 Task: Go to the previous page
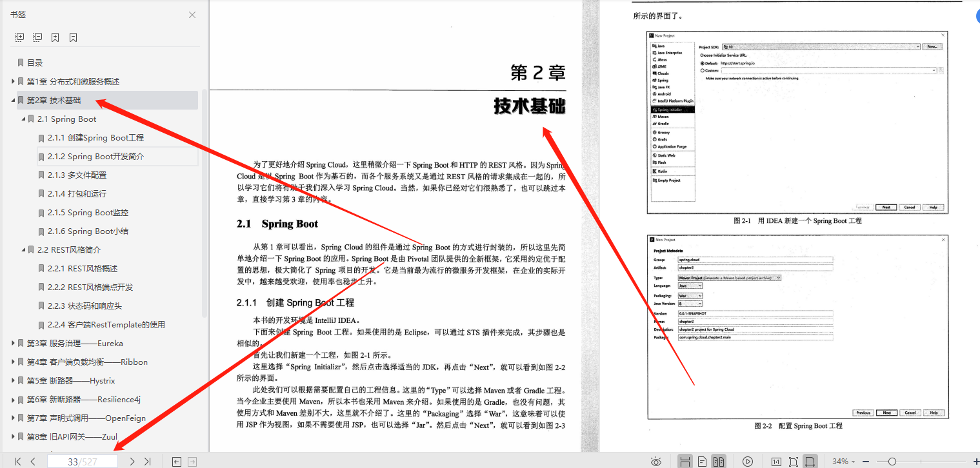pos(33,462)
